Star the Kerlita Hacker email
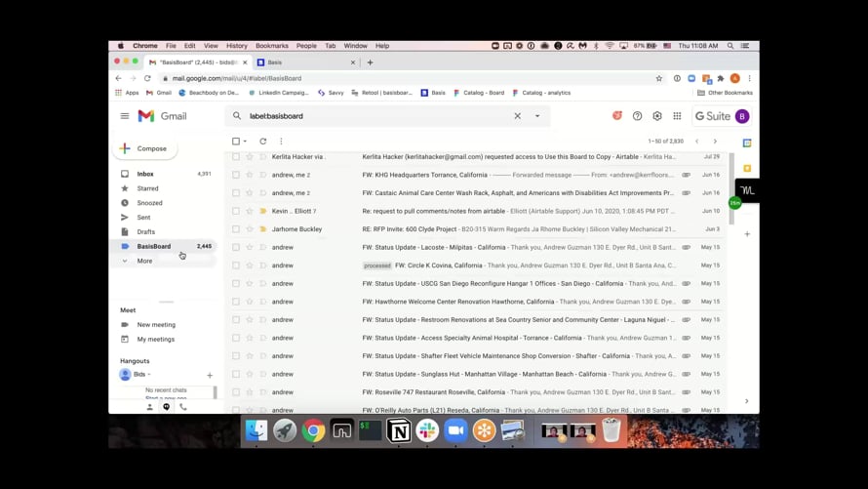 pyautogui.click(x=250, y=157)
